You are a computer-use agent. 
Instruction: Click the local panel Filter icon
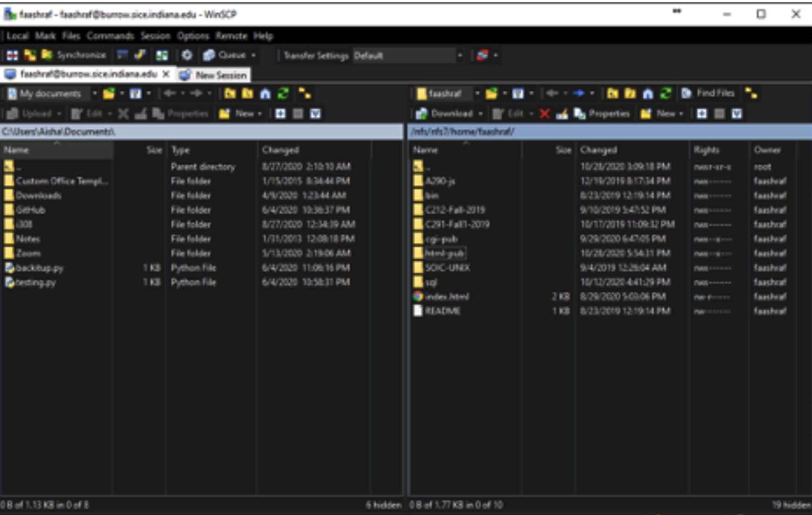[136, 94]
